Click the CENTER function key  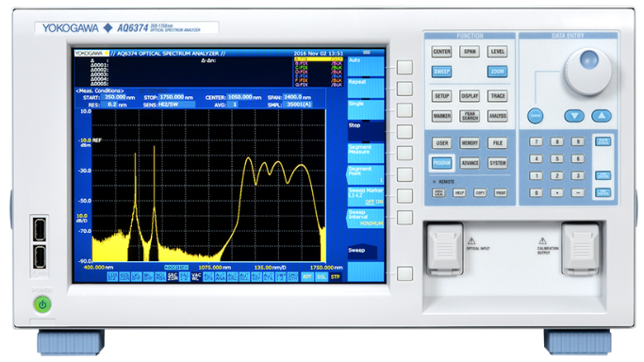point(441,51)
